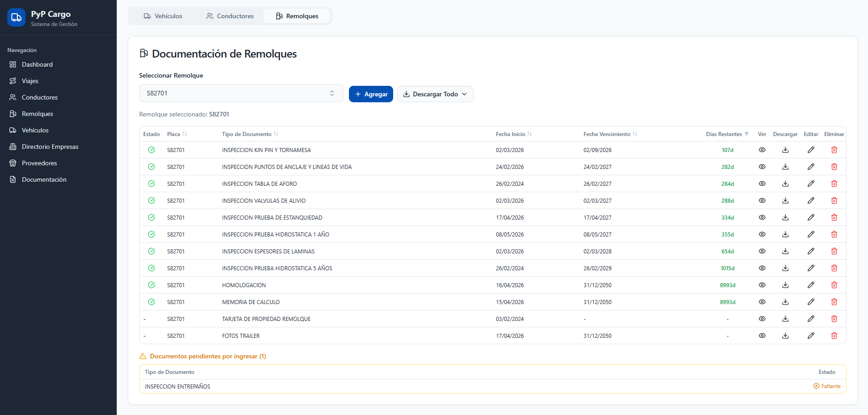Edit the MEMORIA DE CALCULO row
868x415 pixels.
coord(811,302)
